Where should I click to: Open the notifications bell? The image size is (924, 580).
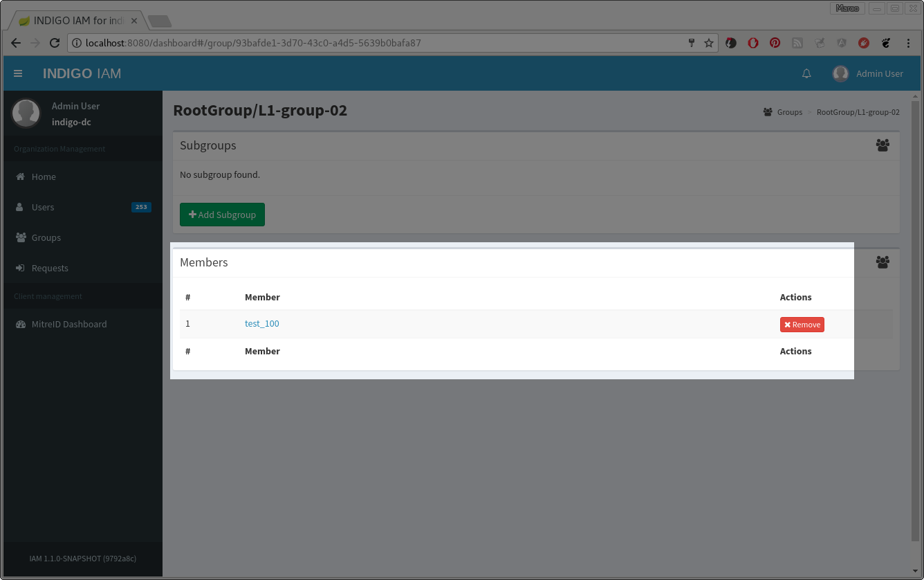(x=806, y=73)
